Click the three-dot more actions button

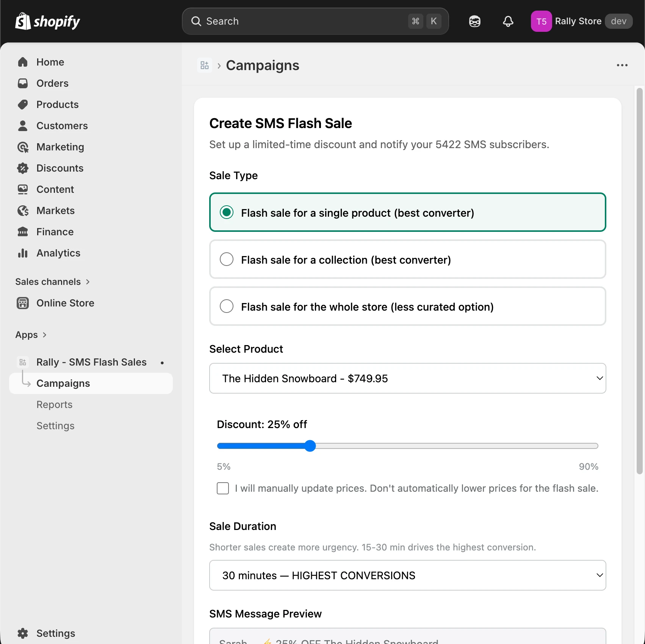coord(622,66)
